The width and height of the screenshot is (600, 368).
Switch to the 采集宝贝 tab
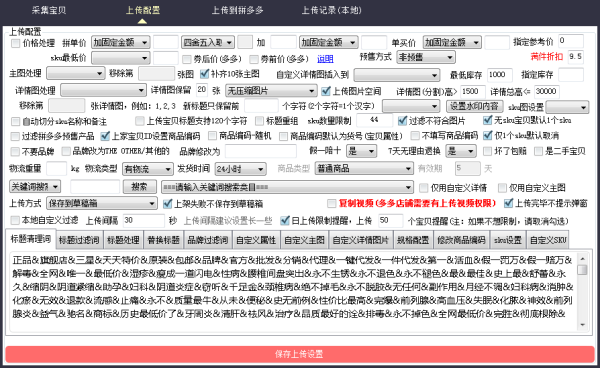coord(49,10)
